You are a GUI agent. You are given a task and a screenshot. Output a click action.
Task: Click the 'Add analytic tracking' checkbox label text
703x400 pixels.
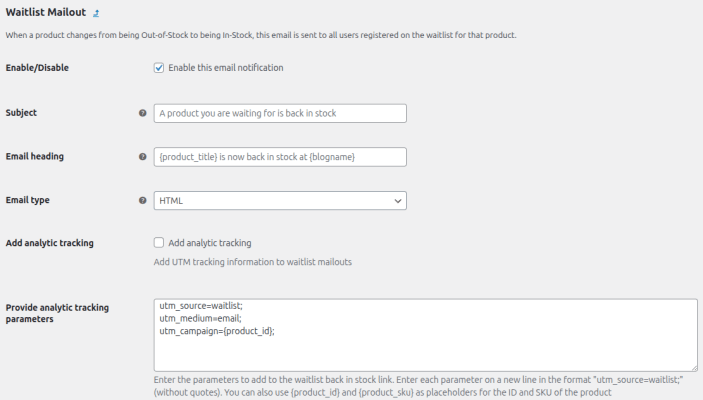click(209, 243)
